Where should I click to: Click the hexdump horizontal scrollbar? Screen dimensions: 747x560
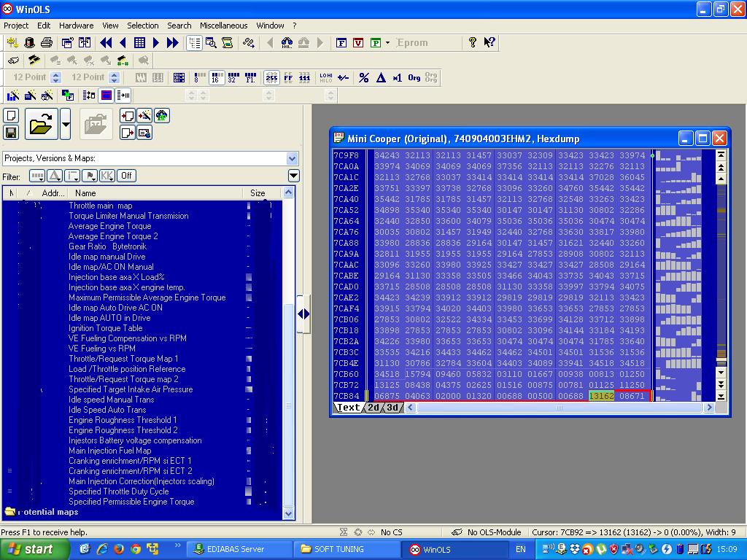click(x=559, y=408)
